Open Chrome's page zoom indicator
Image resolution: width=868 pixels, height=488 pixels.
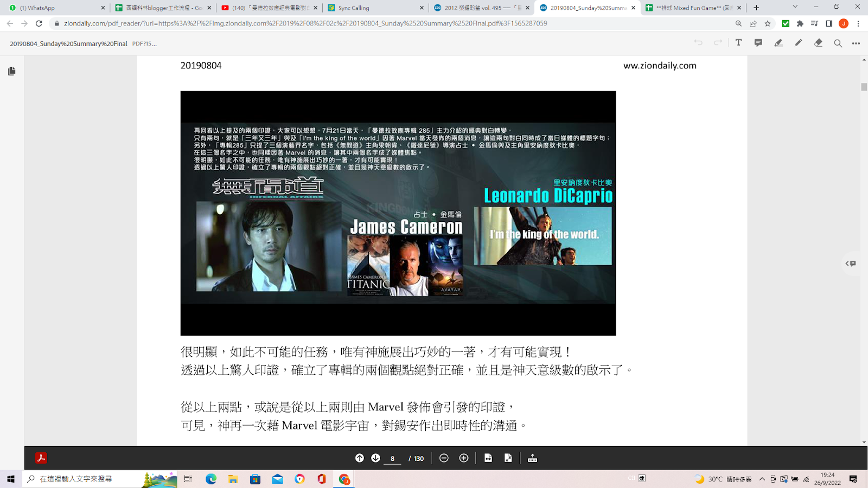coord(738,23)
